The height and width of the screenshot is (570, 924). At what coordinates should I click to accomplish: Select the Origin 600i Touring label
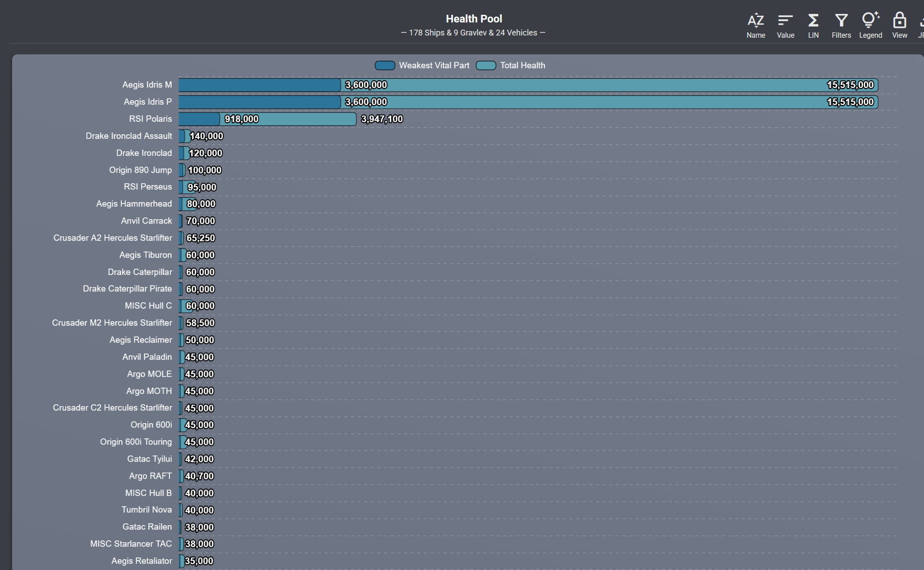pos(136,442)
